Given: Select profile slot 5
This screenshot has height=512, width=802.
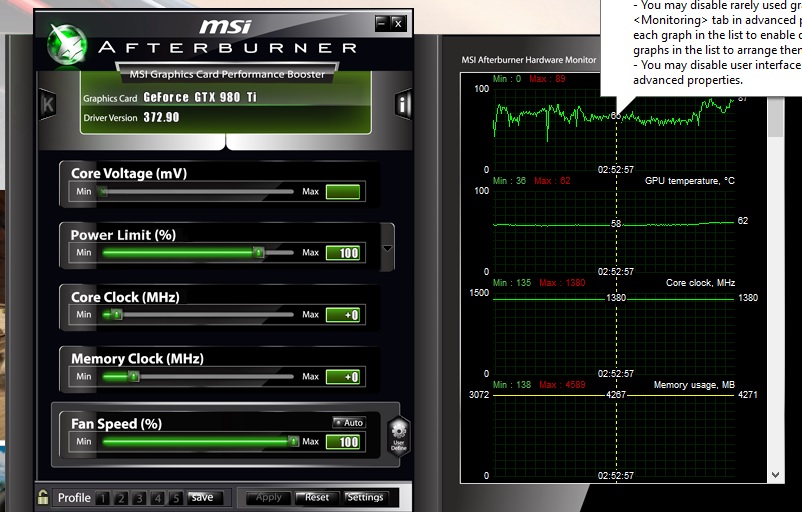Looking at the screenshot, I should [x=176, y=498].
